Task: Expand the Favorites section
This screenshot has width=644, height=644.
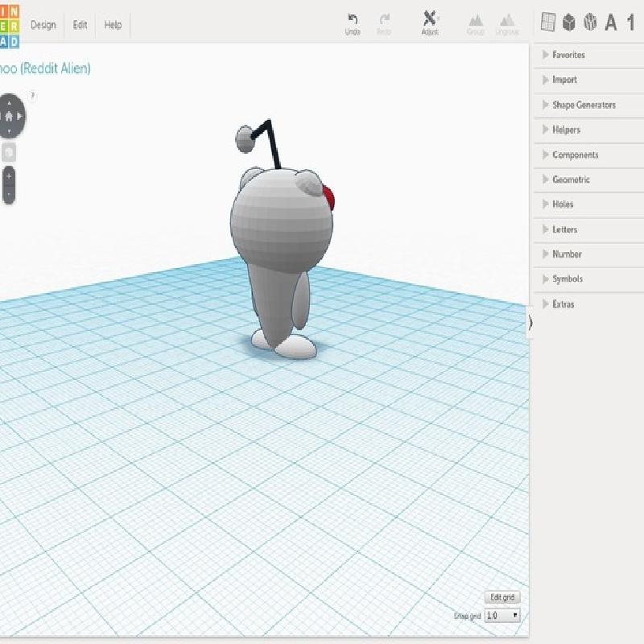Action: tap(588, 55)
